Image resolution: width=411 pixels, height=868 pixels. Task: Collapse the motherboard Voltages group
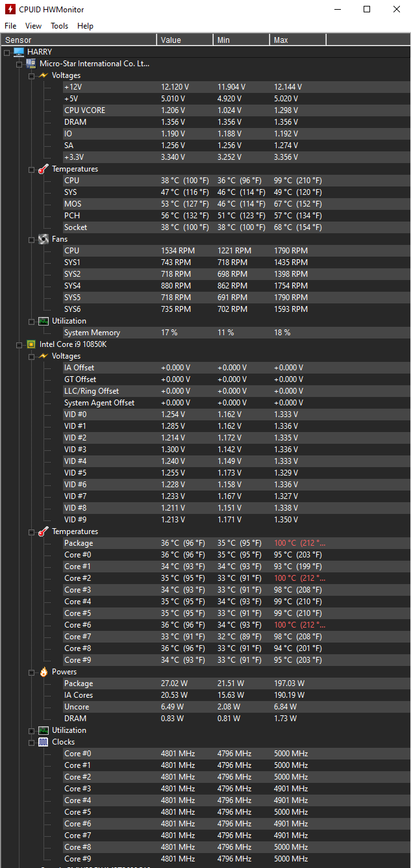pos(32,75)
